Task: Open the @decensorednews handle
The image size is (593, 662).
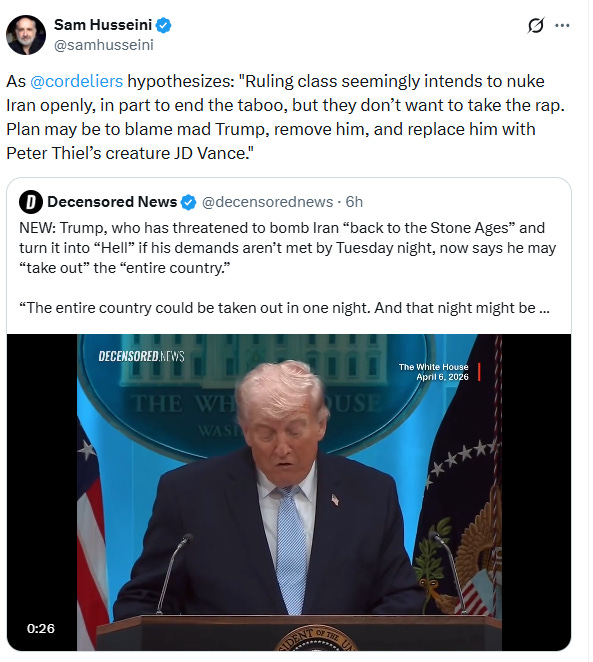Action: 268,202
